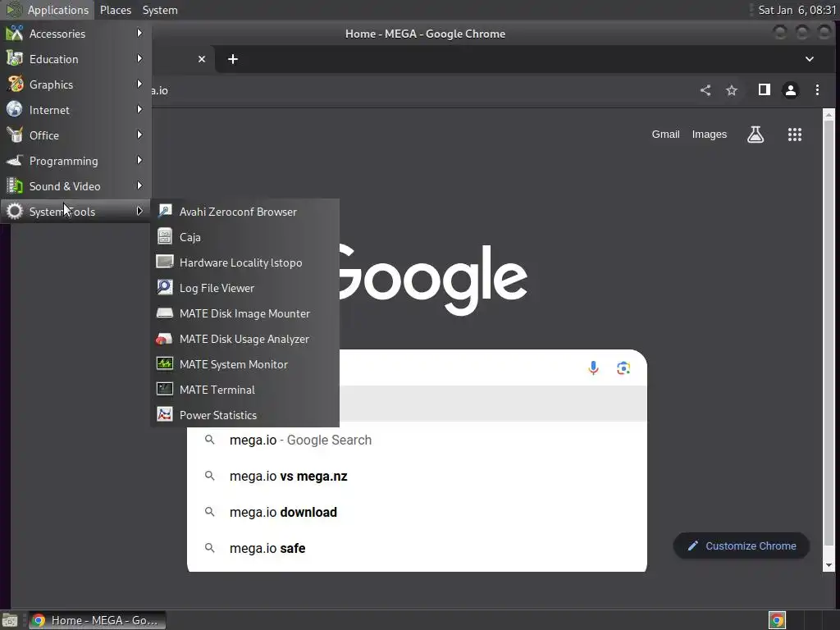This screenshot has height=630, width=840.
Task: Expand the Graphics submenu arrow
Action: tap(139, 84)
